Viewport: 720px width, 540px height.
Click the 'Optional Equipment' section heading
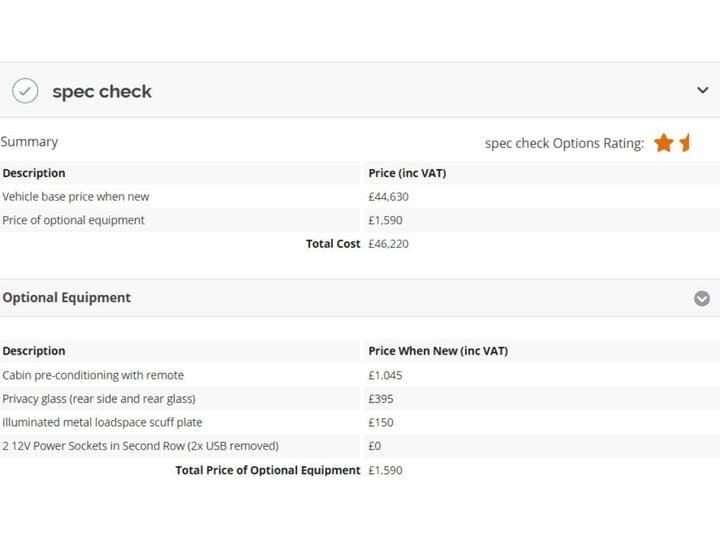[67, 298]
